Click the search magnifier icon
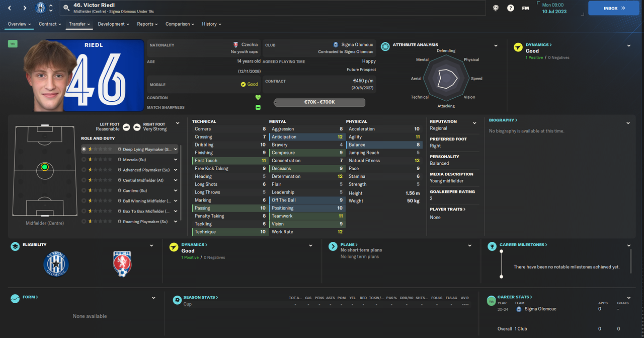The width and height of the screenshot is (644, 338). tap(66, 8)
